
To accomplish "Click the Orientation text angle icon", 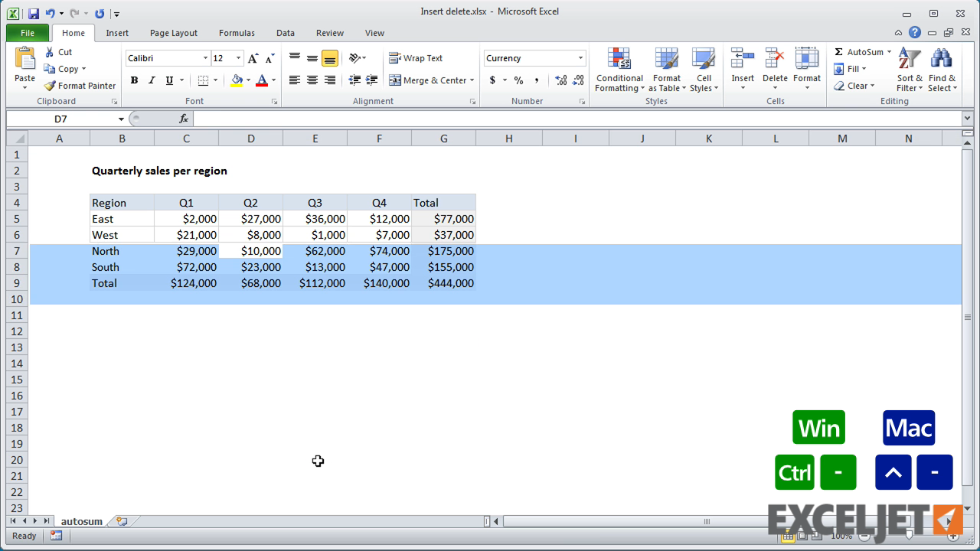I will (x=354, y=58).
